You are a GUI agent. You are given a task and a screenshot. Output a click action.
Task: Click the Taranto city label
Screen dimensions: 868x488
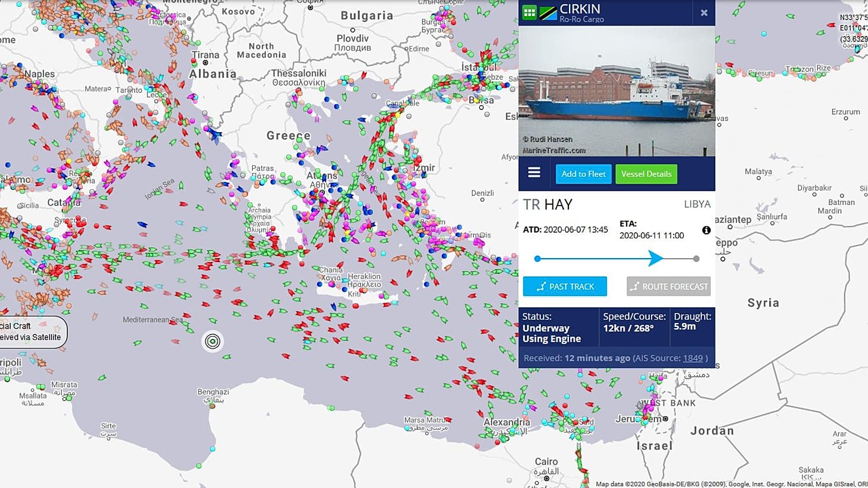(x=129, y=90)
